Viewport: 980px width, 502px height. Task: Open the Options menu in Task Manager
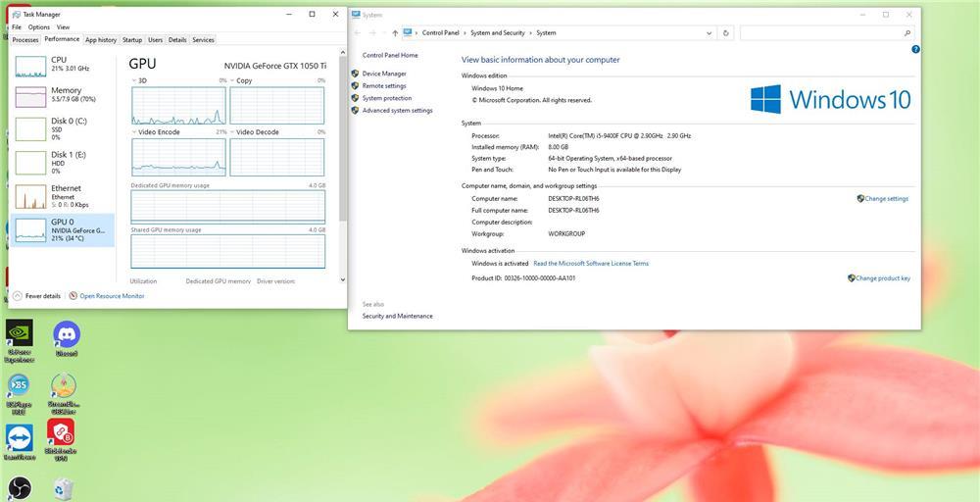pyautogui.click(x=39, y=27)
